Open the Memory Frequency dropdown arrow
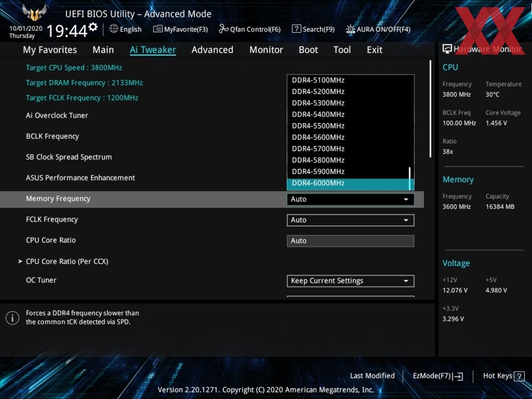The width and height of the screenshot is (532, 399). [406, 199]
